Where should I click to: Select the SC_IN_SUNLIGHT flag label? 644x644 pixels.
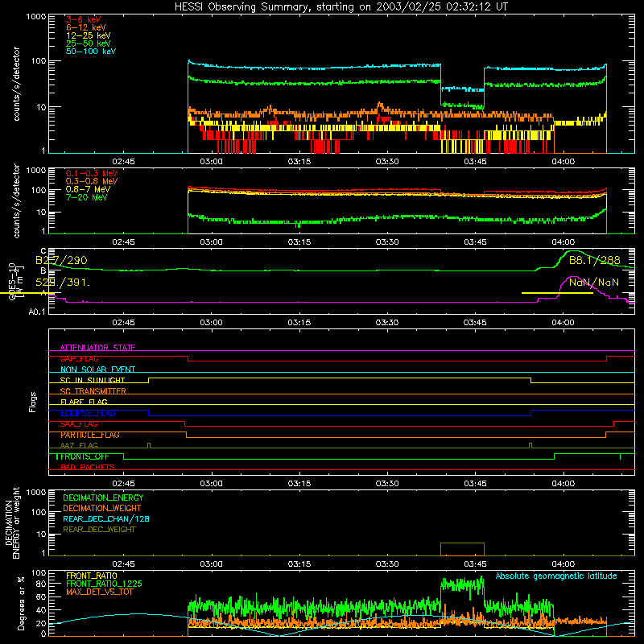93,380
